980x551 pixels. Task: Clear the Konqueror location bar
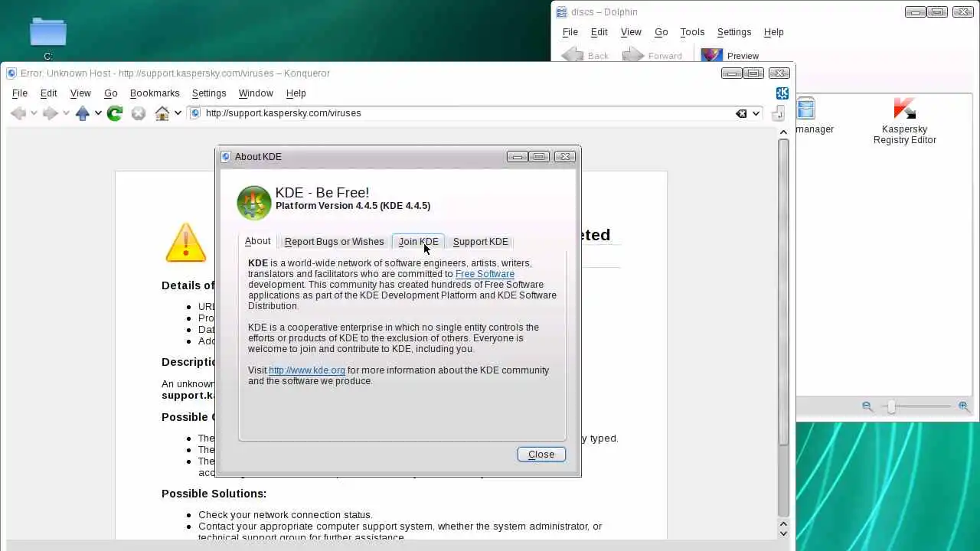pyautogui.click(x=741, y=113)
